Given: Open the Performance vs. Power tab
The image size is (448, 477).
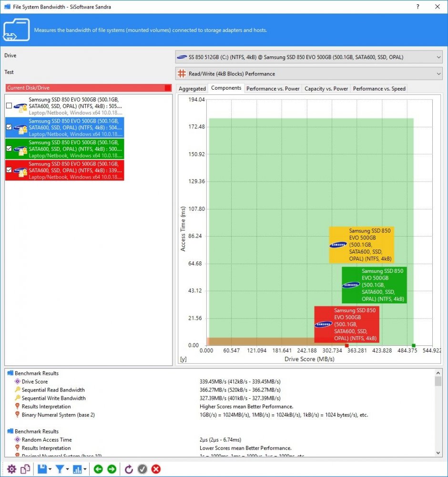Looking at the screenshot, I should tap(273, 89).
